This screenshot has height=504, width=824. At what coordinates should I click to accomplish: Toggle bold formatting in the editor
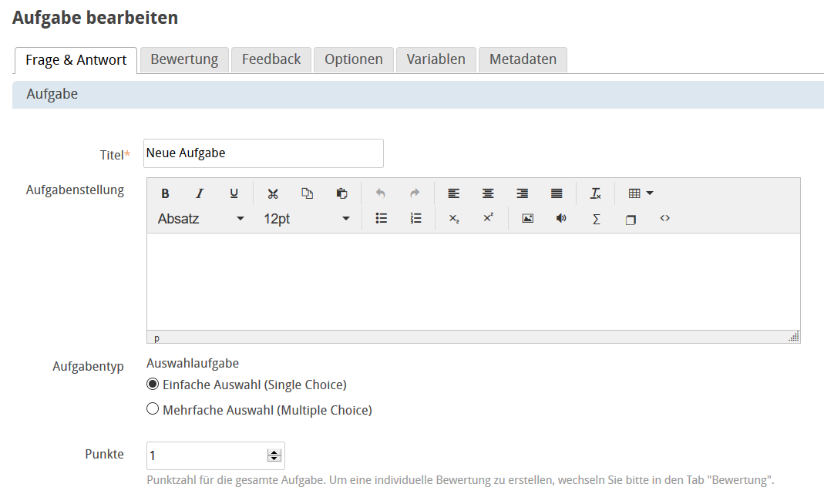[165, 193]
